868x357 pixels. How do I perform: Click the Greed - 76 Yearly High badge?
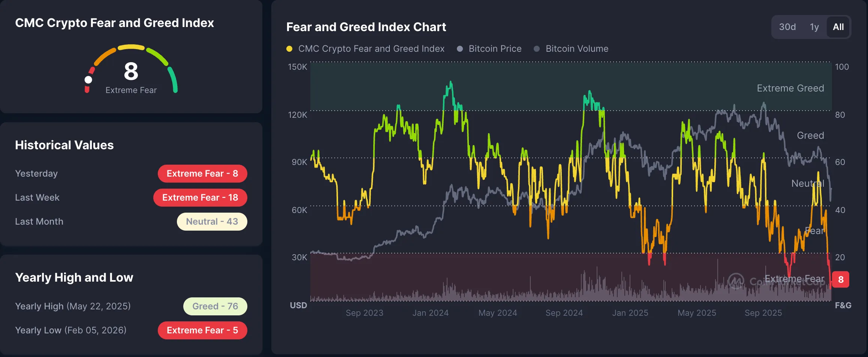215,306
